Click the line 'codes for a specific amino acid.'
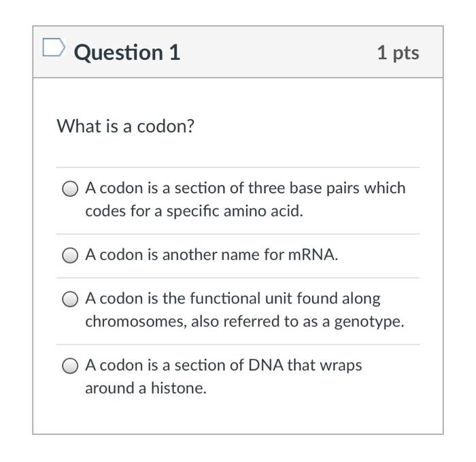The width and height of the screenshot is (476, 462). [x=194, y=211]
